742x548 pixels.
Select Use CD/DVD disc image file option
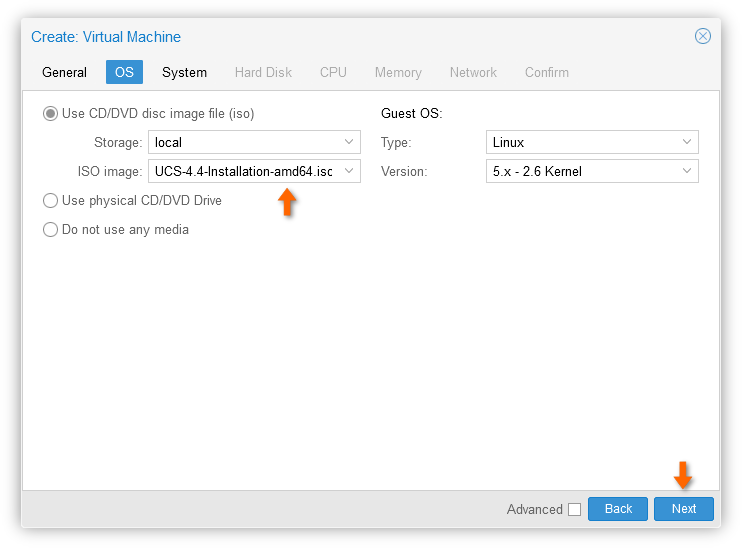coord(50,114)
